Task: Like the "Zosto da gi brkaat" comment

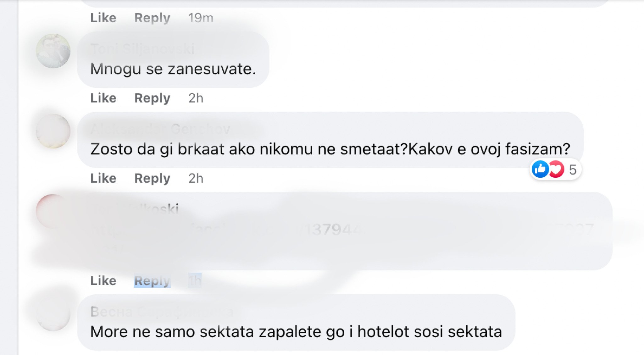Action: (103, 178)
